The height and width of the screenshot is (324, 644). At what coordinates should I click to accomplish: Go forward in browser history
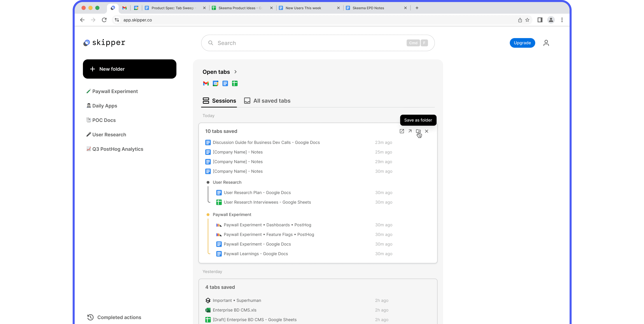point(93,20)
